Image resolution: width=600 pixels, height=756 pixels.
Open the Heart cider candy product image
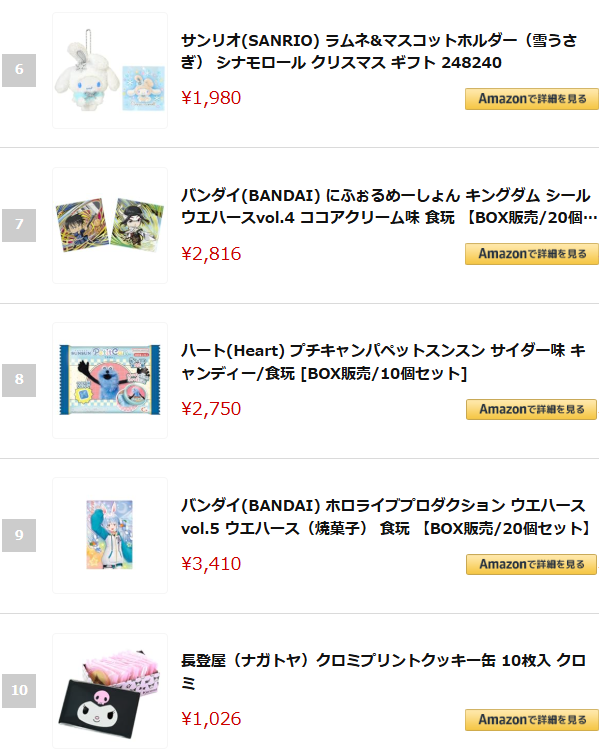click(110, 381)
